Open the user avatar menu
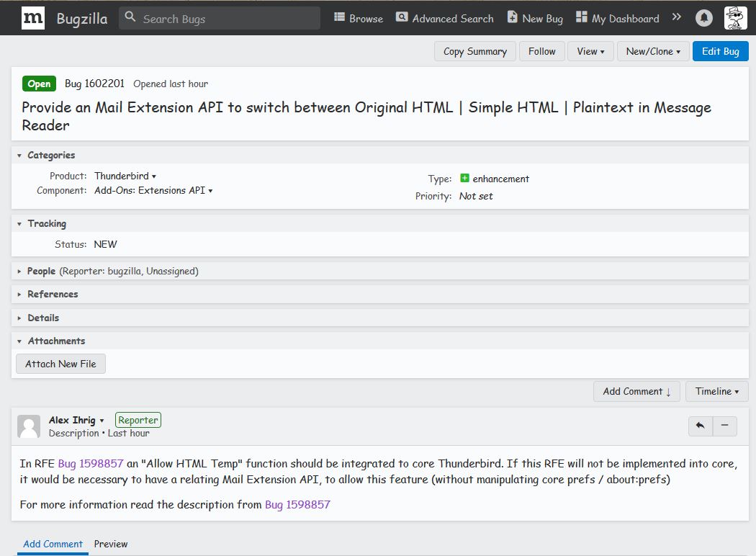 [735, 18]
